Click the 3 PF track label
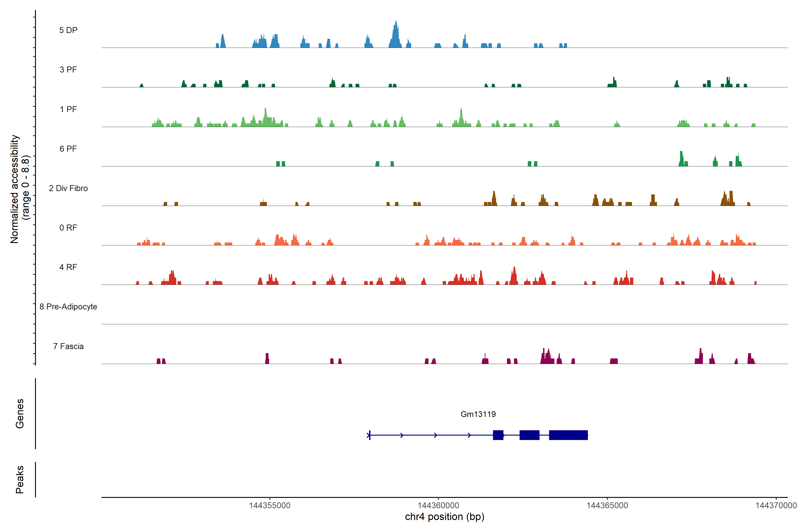The height and width of the screenshot is (532, 798). point(68,70)
